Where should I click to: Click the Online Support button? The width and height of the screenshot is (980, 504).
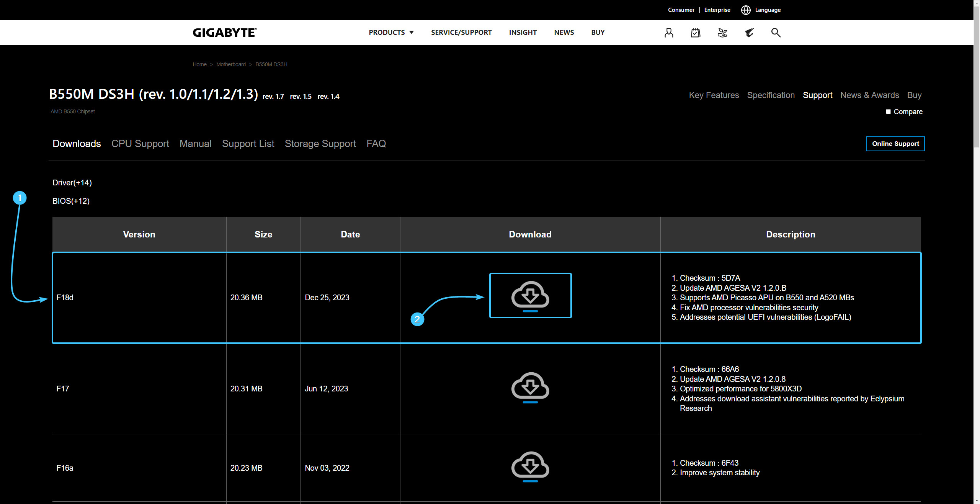(895, 144)
